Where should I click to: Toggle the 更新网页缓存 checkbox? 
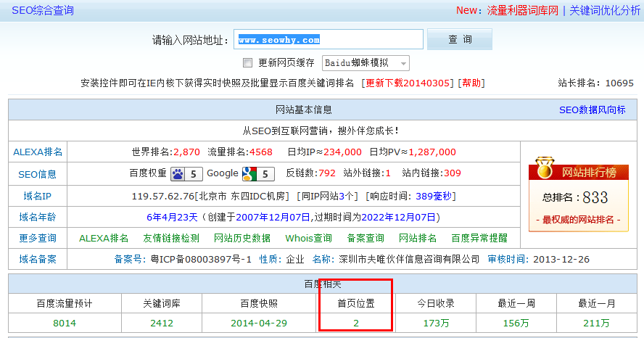pyautogui.click(x=247, y=62)
